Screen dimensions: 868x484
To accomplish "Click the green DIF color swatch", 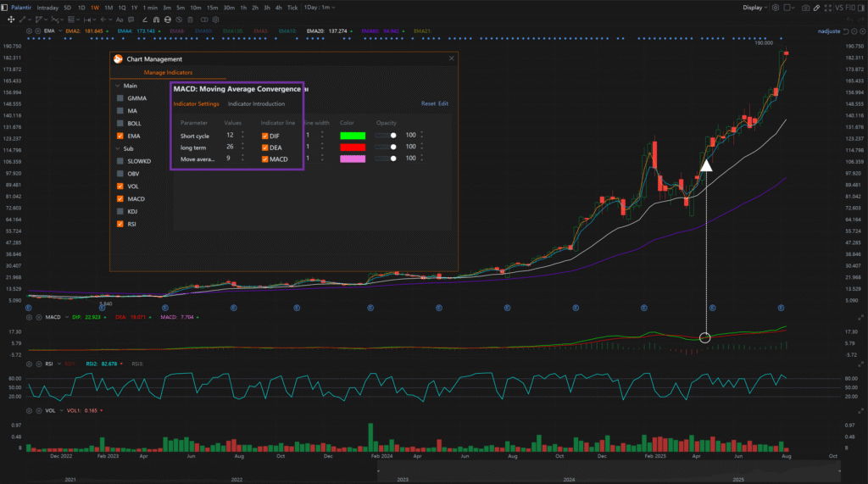I will pos(352,136).
